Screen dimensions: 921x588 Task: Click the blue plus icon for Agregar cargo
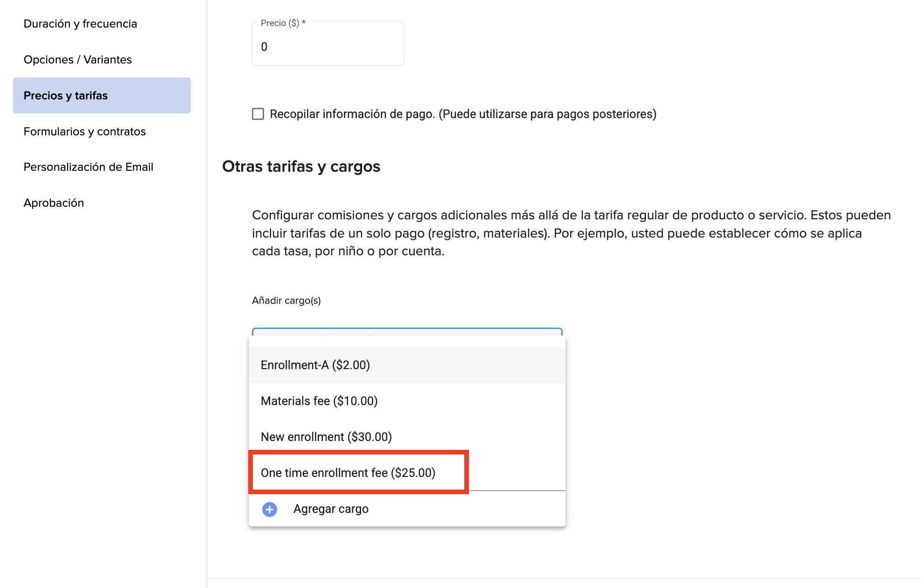(x=270, y=509)
